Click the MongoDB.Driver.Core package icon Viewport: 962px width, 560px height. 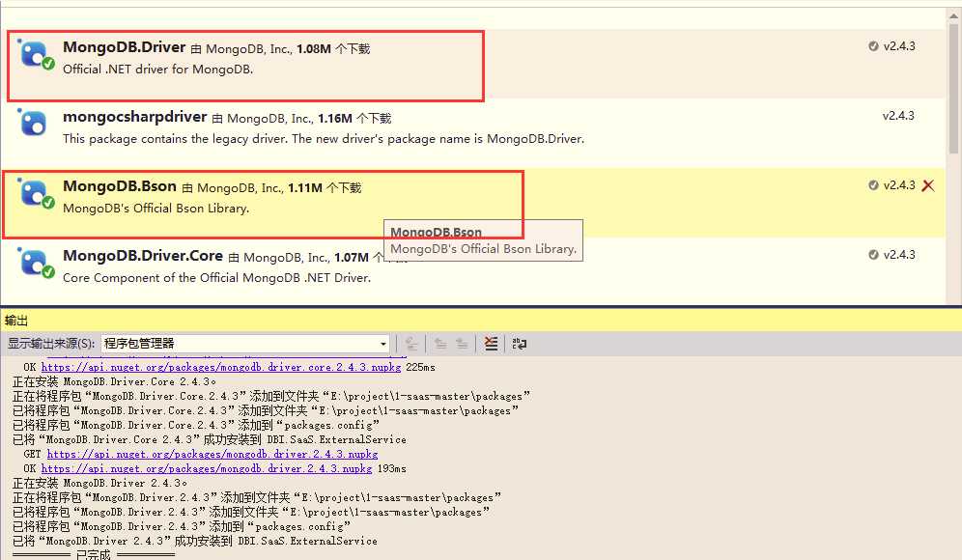(35, 264)
